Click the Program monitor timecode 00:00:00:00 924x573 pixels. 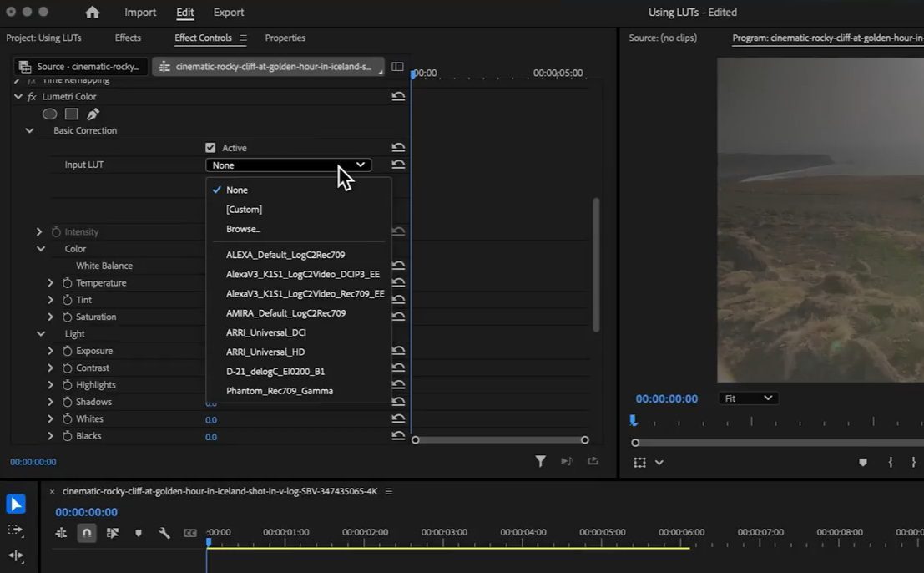666,399
